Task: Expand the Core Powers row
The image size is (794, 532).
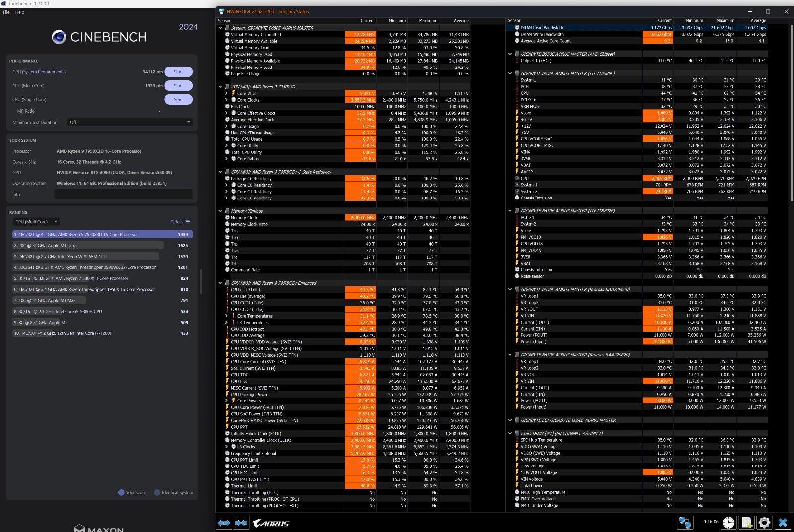Action: coord(227,400)
